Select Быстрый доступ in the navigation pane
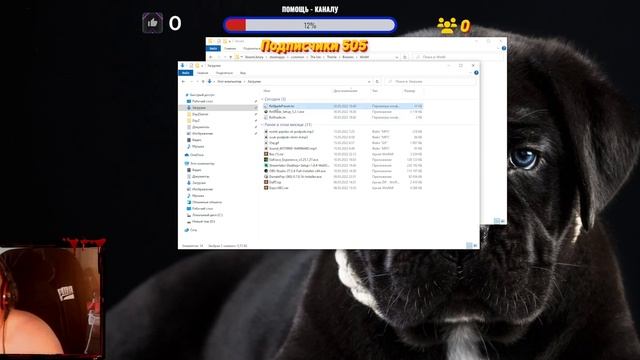Image resolution: width=640 pixels, height=360 pixels. pos(202,95)
